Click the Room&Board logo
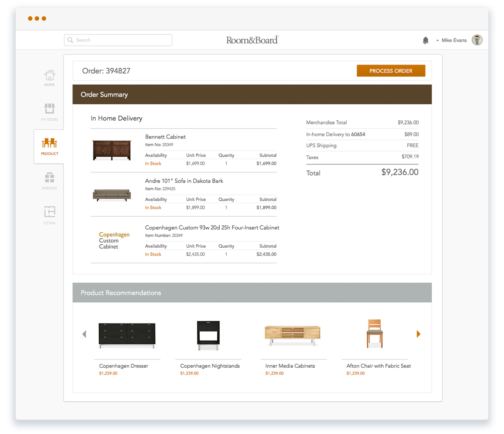Viewport: 504px width, 434px height. coord(252,40)
